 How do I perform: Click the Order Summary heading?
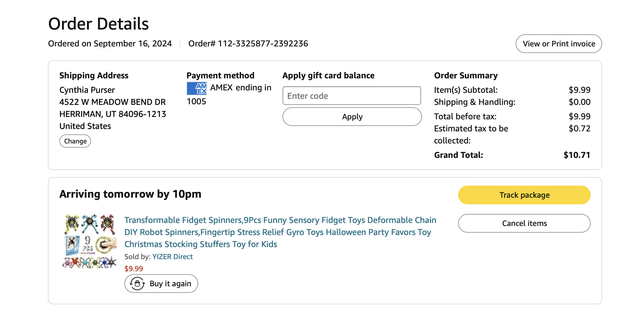tap(466, 75)
